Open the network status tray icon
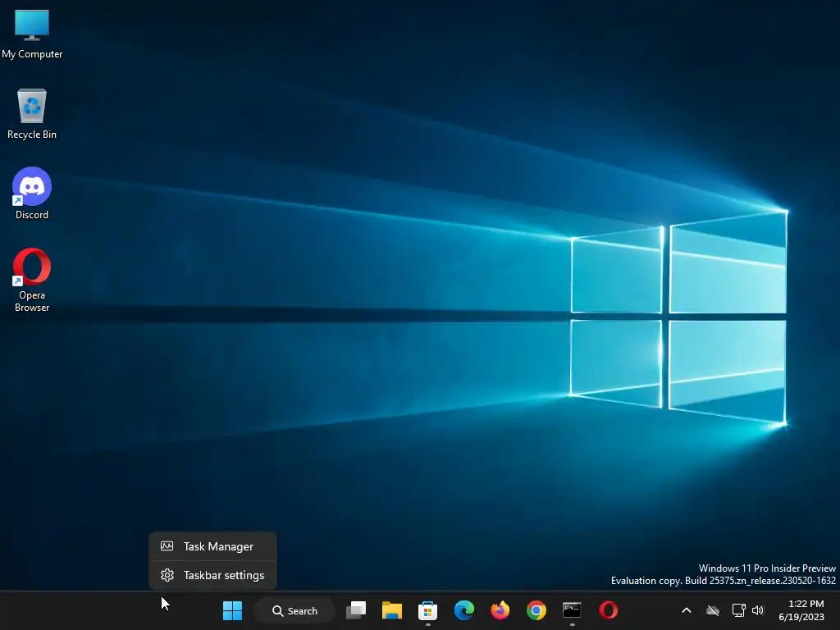 tap(739, 610)
